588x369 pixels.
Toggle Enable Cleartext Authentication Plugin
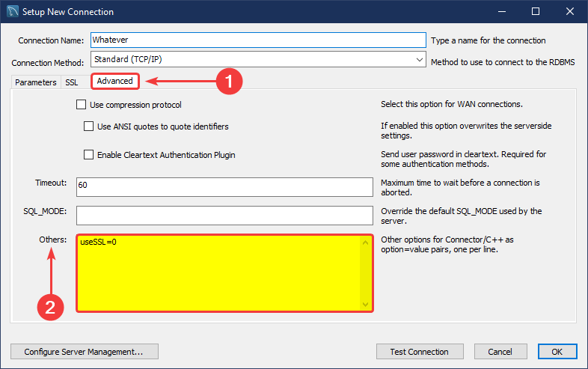click(x=89, y=155)
